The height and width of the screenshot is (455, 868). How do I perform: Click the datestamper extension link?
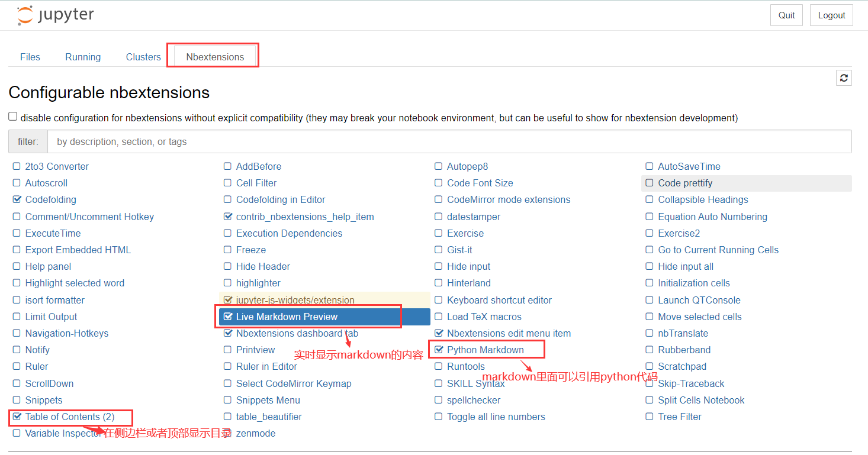[474, 217]
